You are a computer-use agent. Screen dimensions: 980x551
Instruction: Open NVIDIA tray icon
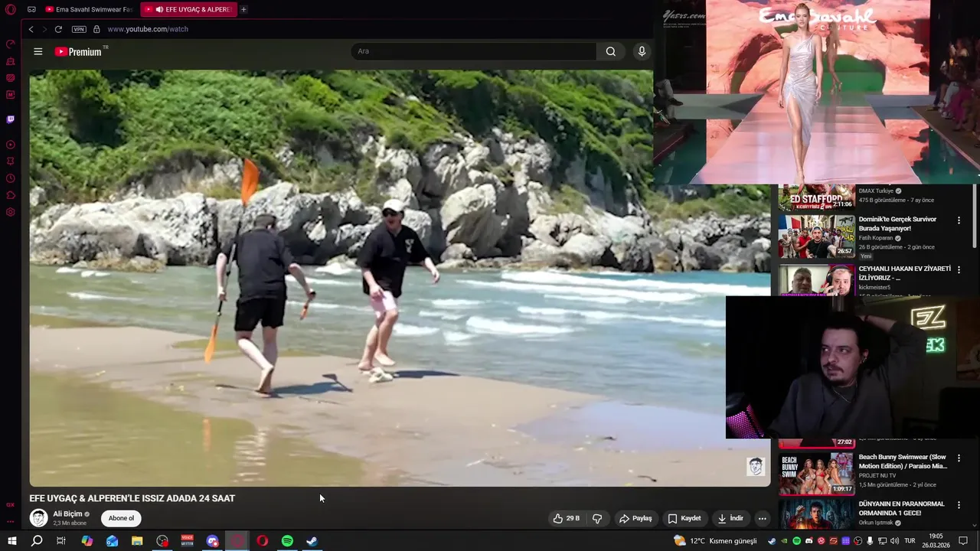(x=783, y=541)
